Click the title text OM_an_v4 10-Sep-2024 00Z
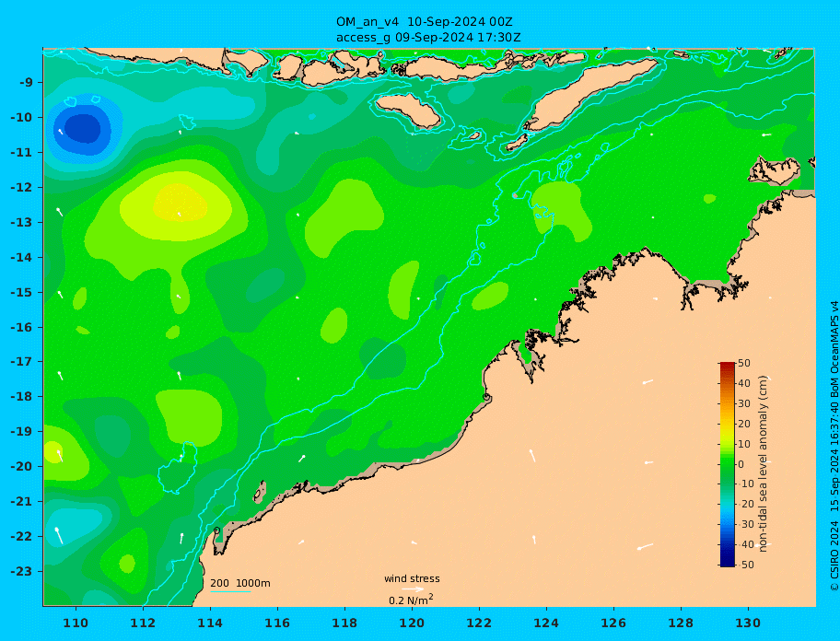 (425, 22)
